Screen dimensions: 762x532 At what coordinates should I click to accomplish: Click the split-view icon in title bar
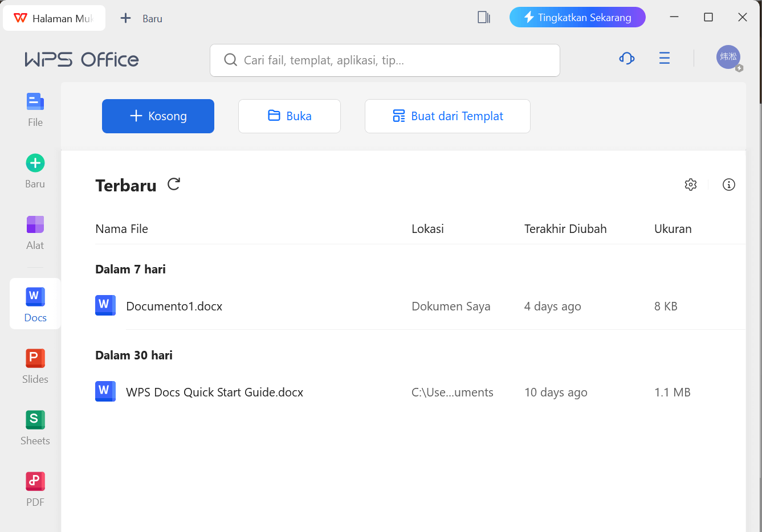(x=483, y=17)
